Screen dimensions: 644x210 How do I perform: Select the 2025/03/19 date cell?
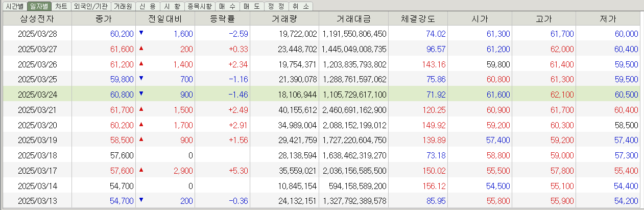coord(37,140)
